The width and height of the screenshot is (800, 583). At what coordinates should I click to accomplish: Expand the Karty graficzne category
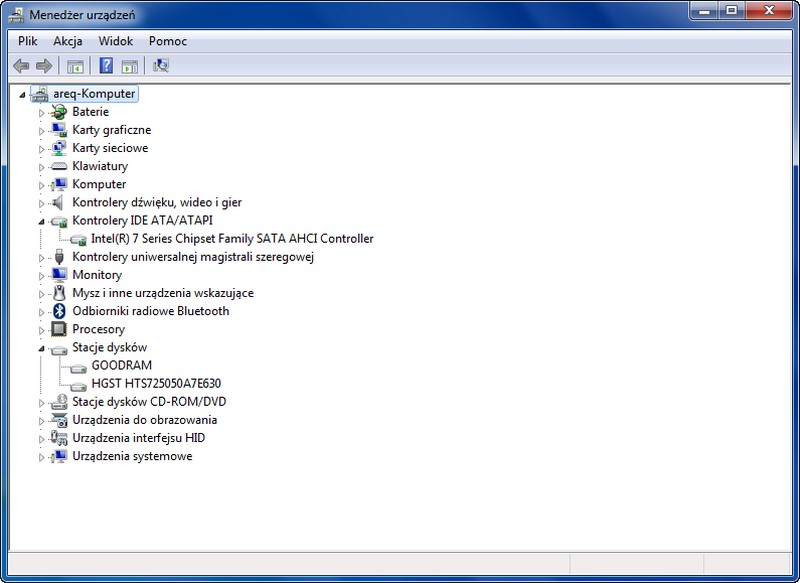(x=41, y=131)
